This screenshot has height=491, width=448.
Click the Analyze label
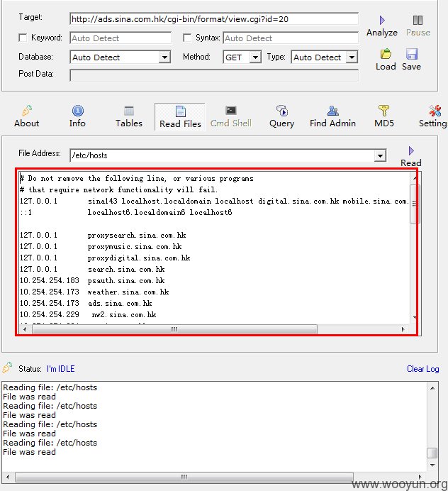pyautogui.click(x=382, y=33)
